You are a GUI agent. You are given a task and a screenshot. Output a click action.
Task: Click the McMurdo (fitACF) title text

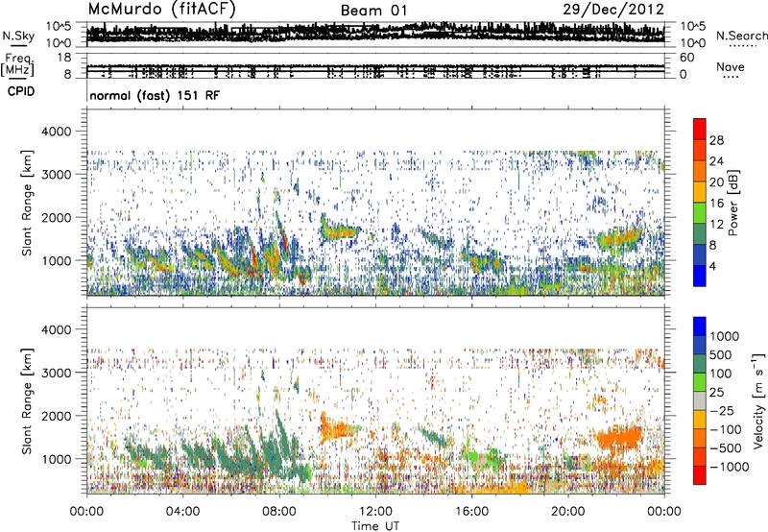tap(161, 10)
